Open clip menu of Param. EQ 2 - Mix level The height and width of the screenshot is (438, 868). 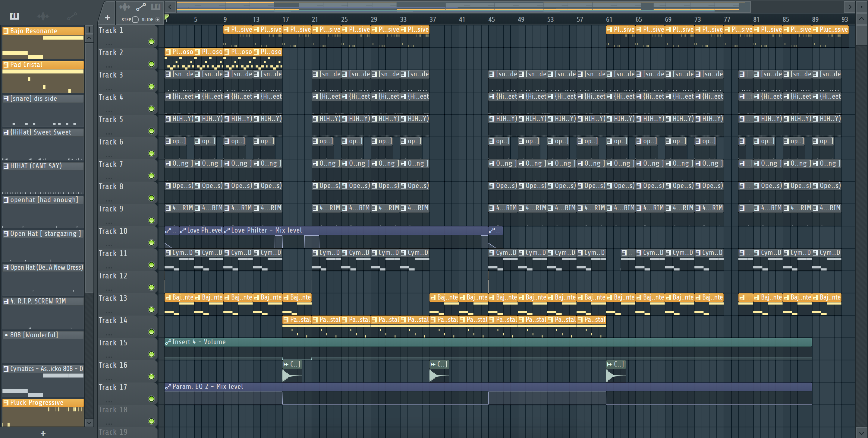pos(168,387)
